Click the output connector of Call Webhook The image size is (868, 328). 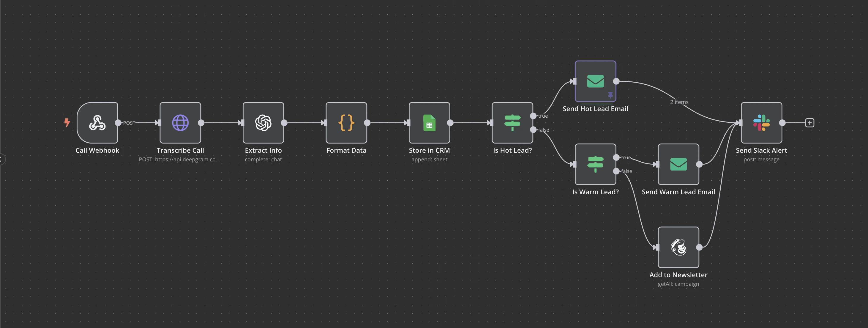[x=118, y=123]
